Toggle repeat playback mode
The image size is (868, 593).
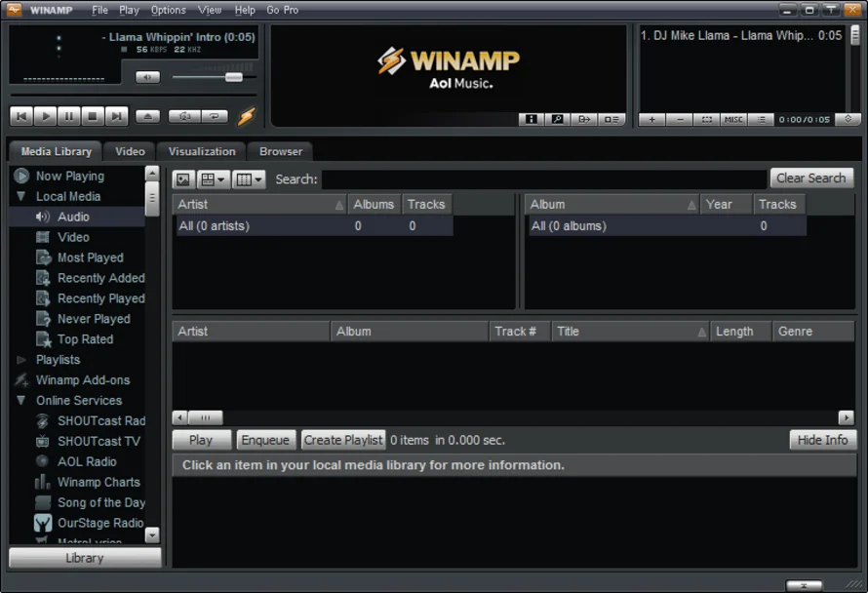pyautogui.click(x=215, y=116)
